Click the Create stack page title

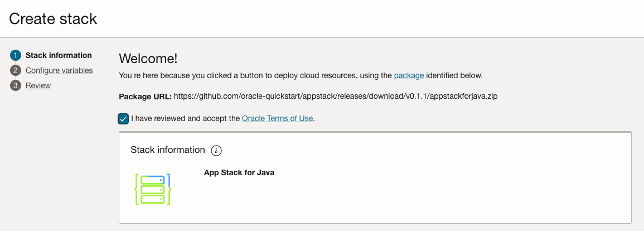(53, 18)
